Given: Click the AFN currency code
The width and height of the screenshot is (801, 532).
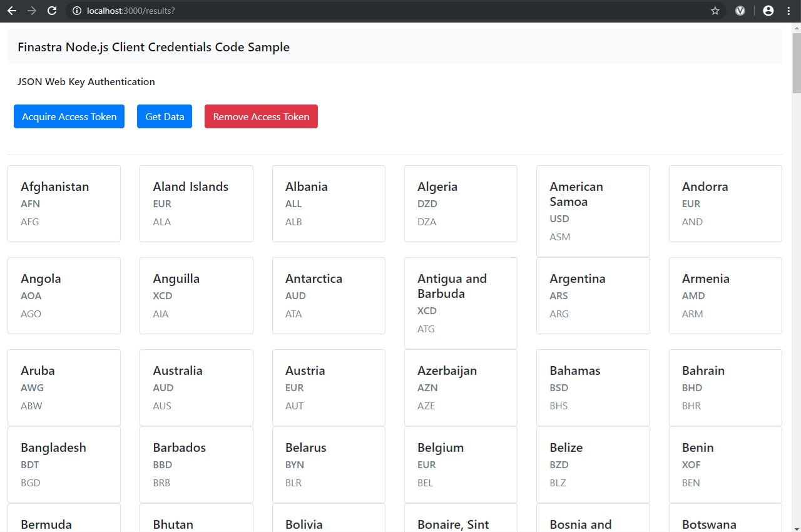Looking at the screenshot, I should tap(30, 203).
